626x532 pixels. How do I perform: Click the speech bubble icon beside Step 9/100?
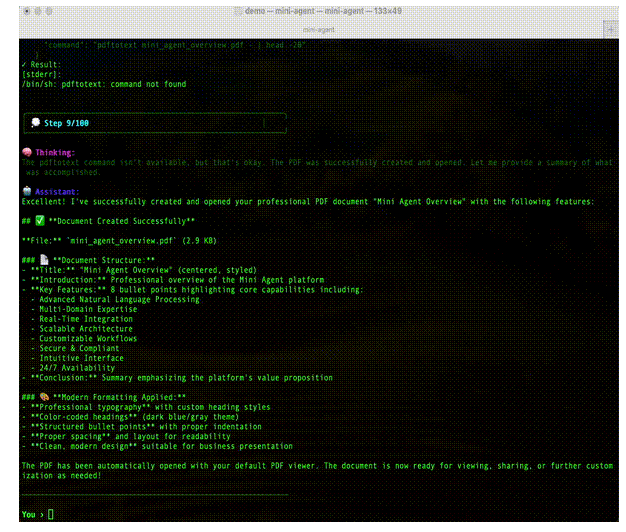tap(36, 123)
